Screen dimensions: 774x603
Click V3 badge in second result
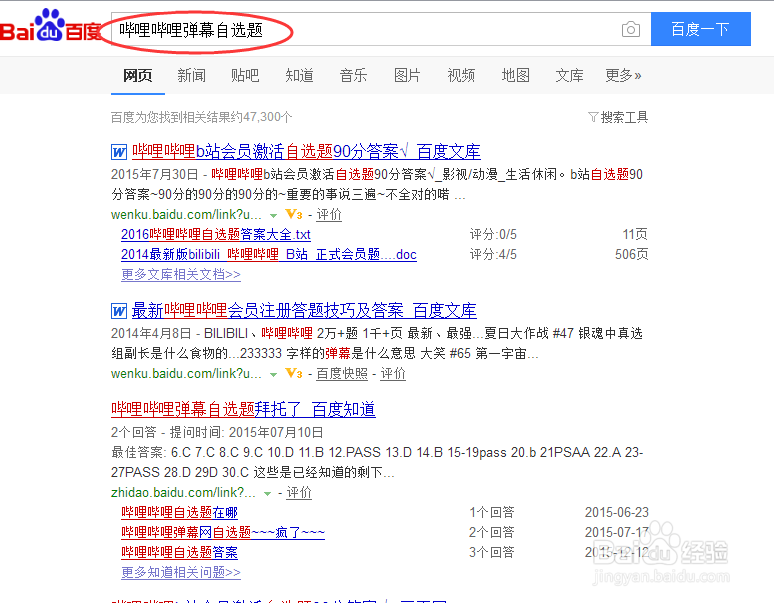click(294, 373)
